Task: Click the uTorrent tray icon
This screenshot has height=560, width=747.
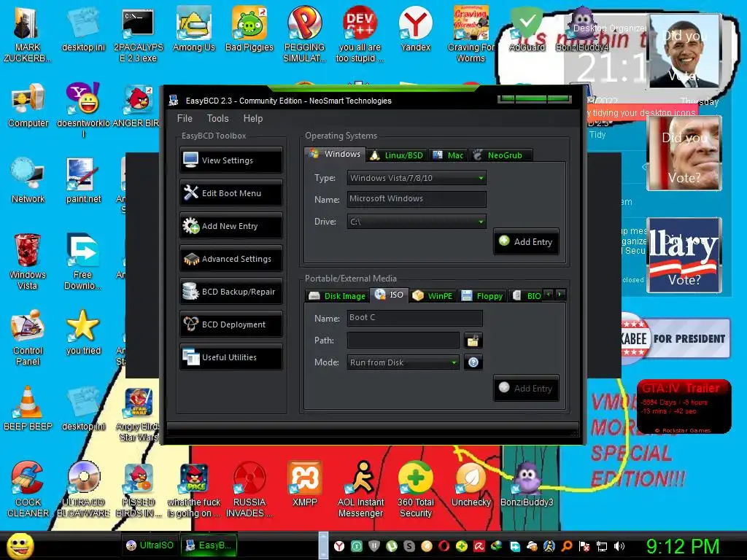Action: coord(392,546)
